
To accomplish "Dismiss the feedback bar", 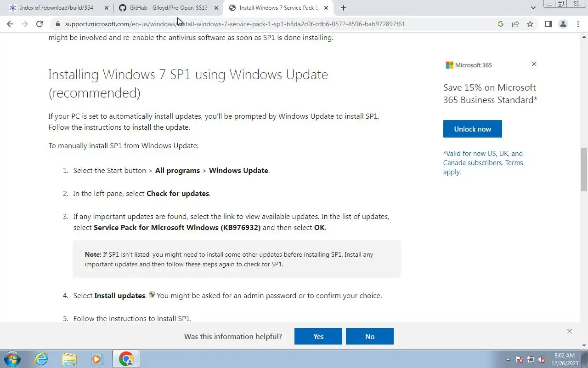I will click(x=569, y=331).
